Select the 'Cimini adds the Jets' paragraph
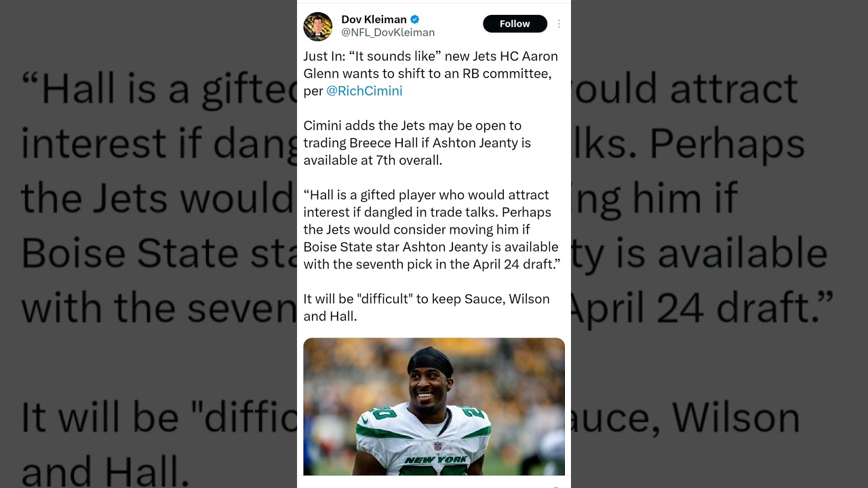The width and height of the screenshot is (868, 488). (417, 143)
